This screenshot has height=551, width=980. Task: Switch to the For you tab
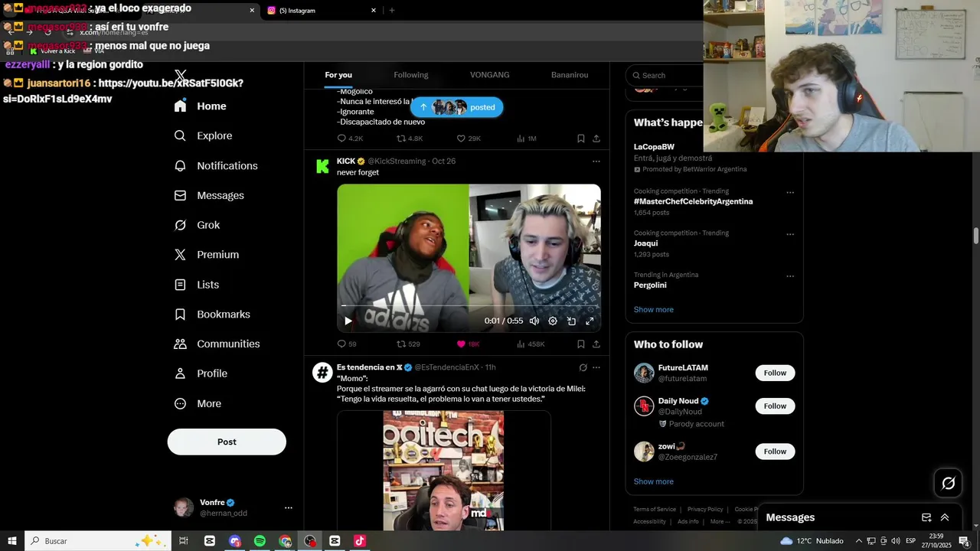[338, 75]
